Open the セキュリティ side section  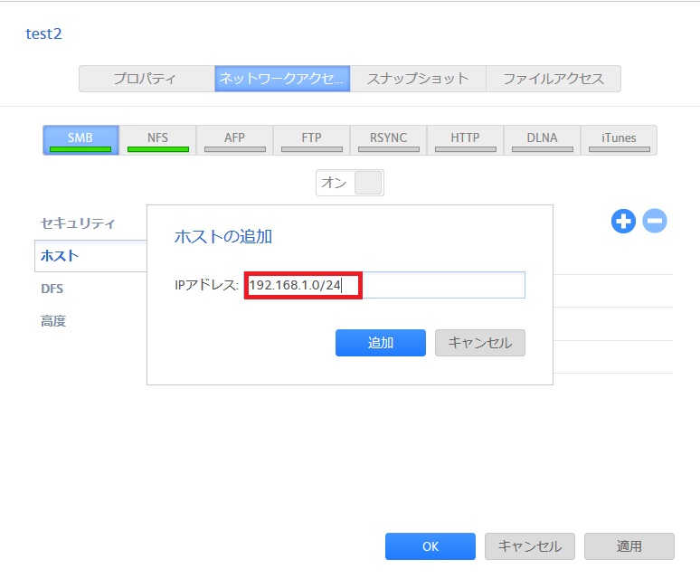[x=78, y=223]
